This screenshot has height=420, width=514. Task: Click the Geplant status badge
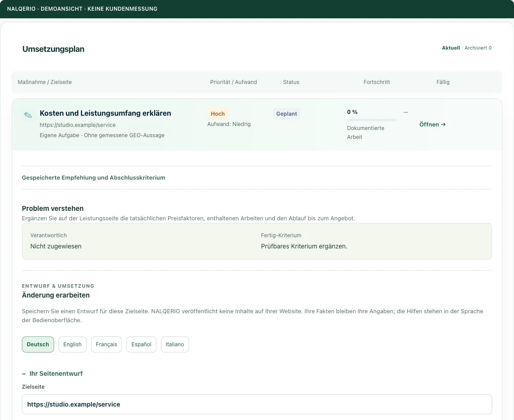[x=286, y=113]
